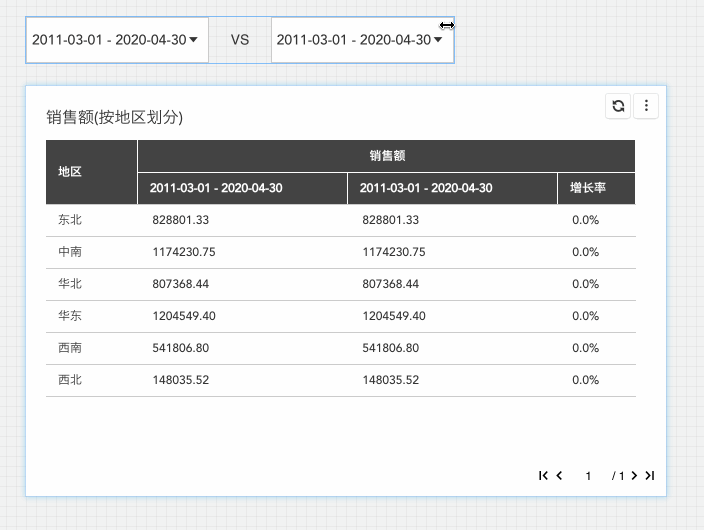Open the first date range dropdown
The height and width of the screenshot is (530, 704).
point(117,40)
